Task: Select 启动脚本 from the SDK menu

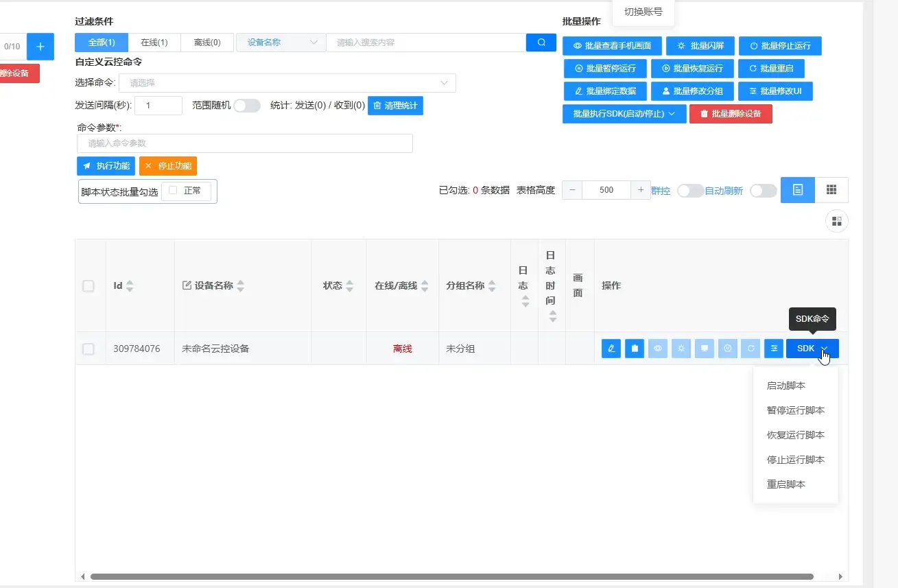Action: [785, 385]
